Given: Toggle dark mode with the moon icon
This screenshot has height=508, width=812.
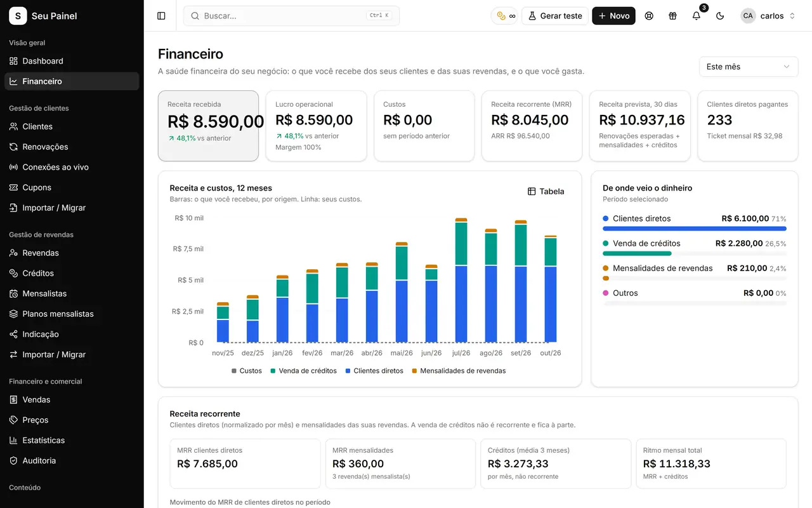Looking at the screenshot, I should [x=720, y=16].
